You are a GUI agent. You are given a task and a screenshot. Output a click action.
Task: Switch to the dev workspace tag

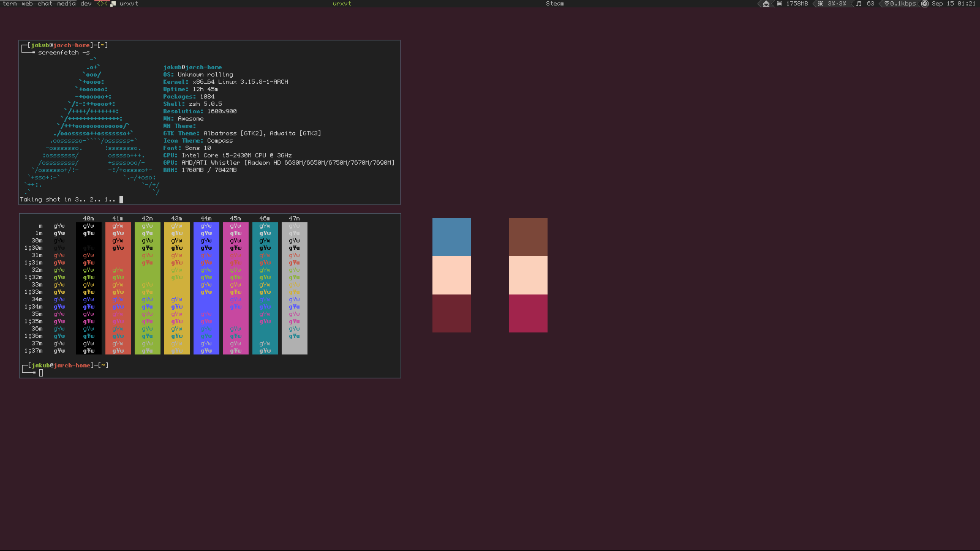coord(86,4)
